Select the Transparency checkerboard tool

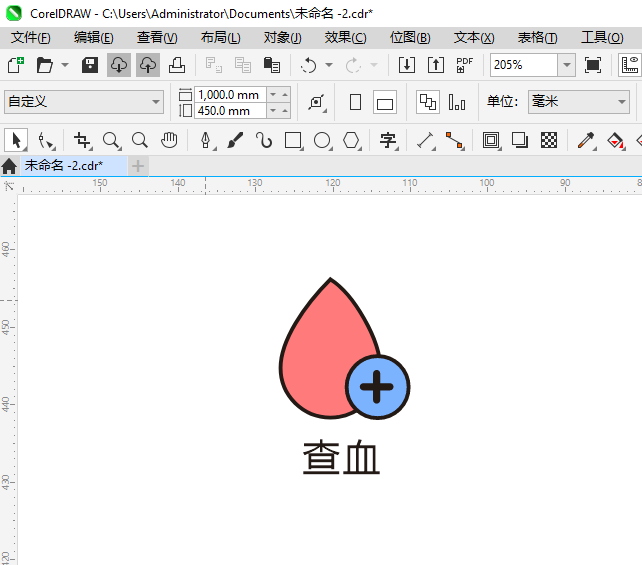pos(549,140)
